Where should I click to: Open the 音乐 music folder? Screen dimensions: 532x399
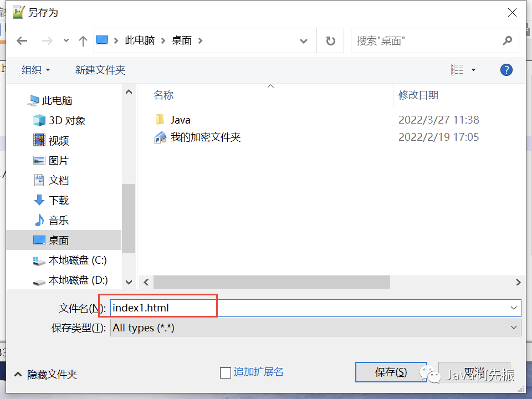[52, 220]
